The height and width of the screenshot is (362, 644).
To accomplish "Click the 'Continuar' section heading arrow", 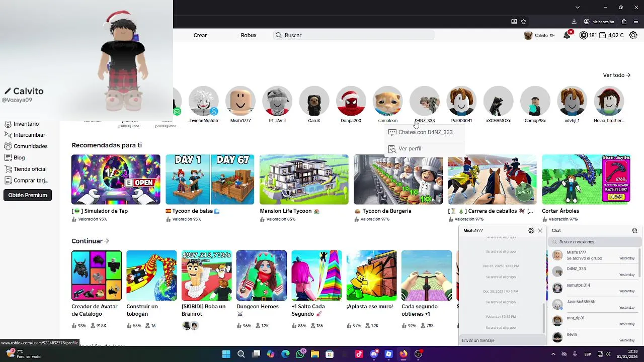I will tap(106, 241).
